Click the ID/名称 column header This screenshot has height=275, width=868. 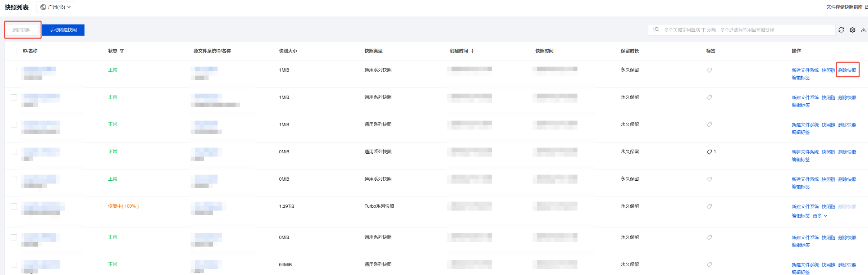tap(30, 51)
